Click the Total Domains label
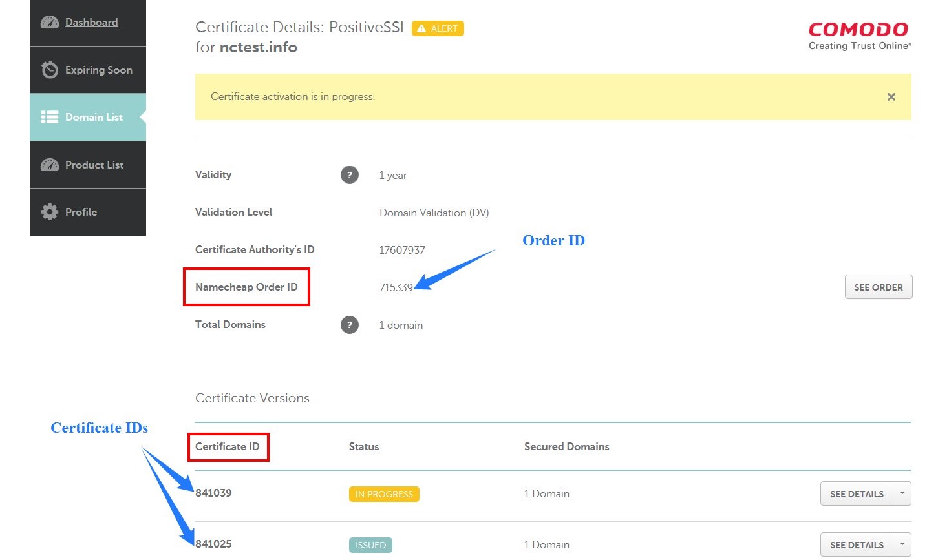The height and width of the screenshot is (560, 927). [230, 324]
